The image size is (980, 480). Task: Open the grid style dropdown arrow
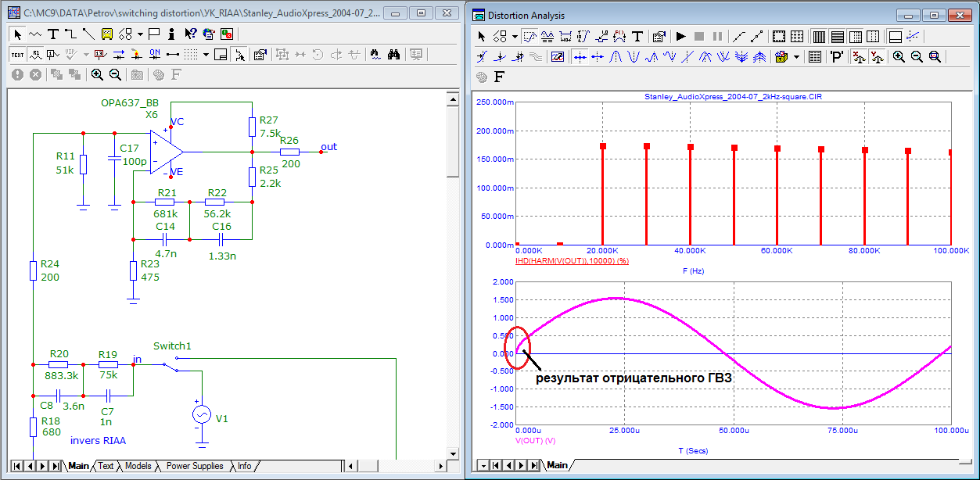[x=206, y=54]
